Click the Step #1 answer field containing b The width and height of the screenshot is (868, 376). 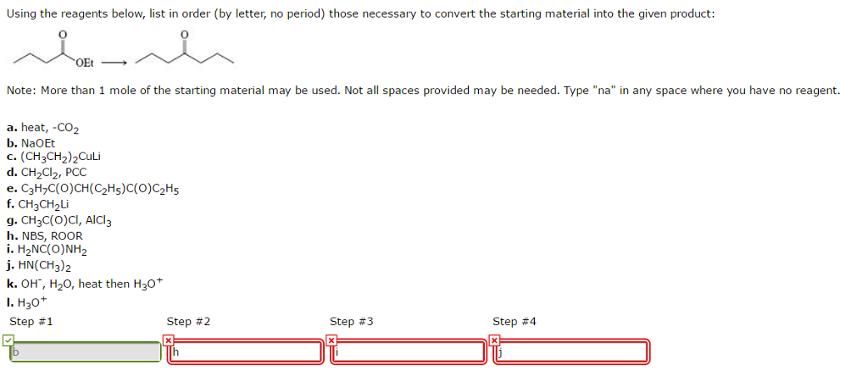coord(85,351)
